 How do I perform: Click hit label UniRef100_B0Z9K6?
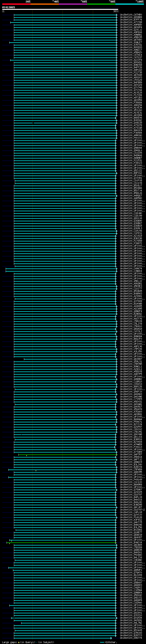click(131, 530)
